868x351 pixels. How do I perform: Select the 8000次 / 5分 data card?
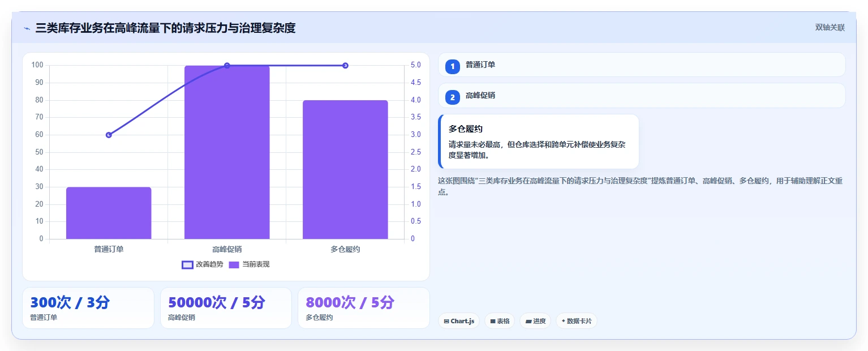point(364,308)
